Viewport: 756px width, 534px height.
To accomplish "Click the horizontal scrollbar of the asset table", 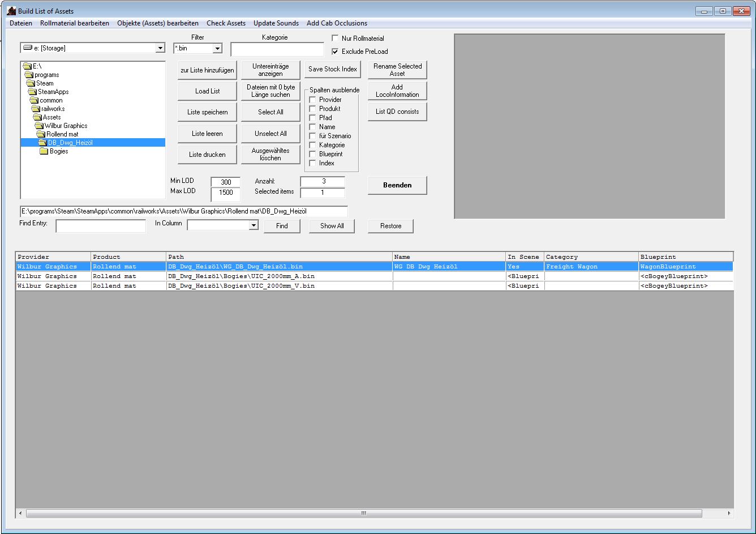I will pos(364,513).
